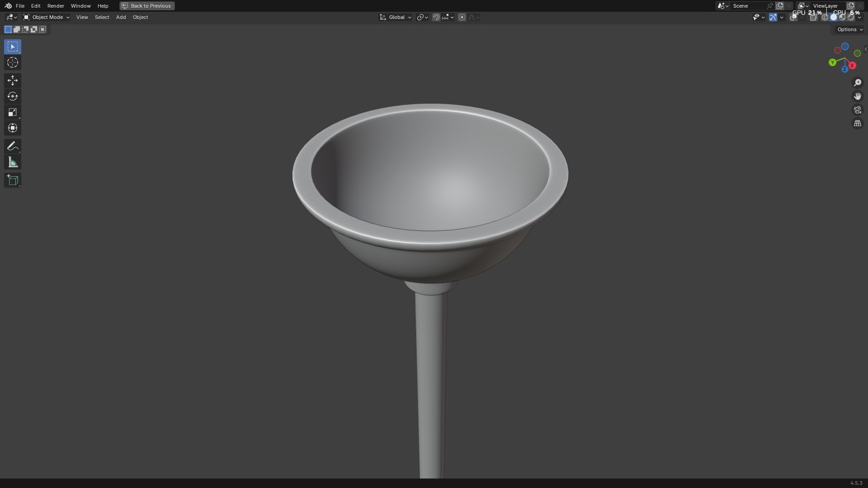This screenshot has width=868, height=488.
Task: Click the Blender logo menu
Action: [8, 6]
